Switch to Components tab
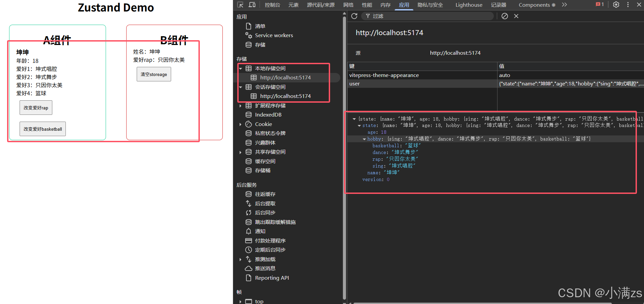The width and height of the screenshot is (644, 304). (x=537, y=5)
